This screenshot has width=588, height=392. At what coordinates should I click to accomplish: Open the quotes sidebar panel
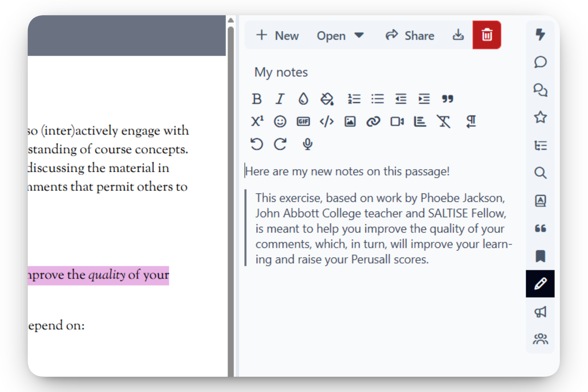(540, 228)
